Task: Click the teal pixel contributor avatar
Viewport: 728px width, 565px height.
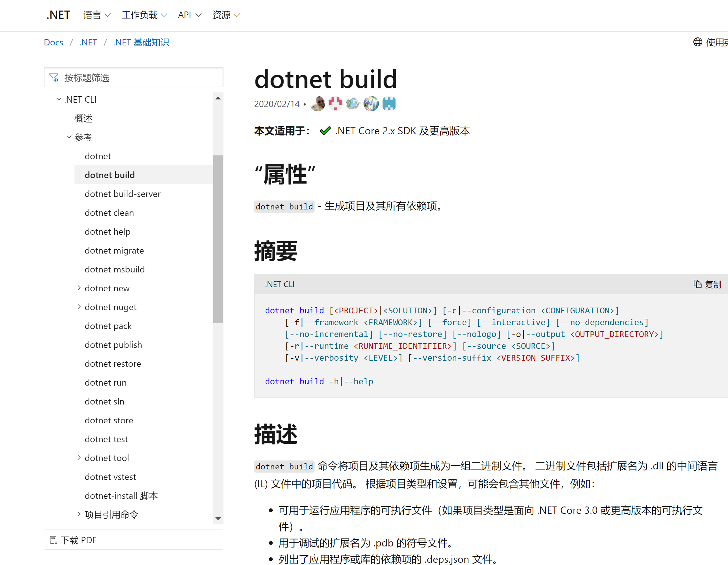Action: coord(389,104)
